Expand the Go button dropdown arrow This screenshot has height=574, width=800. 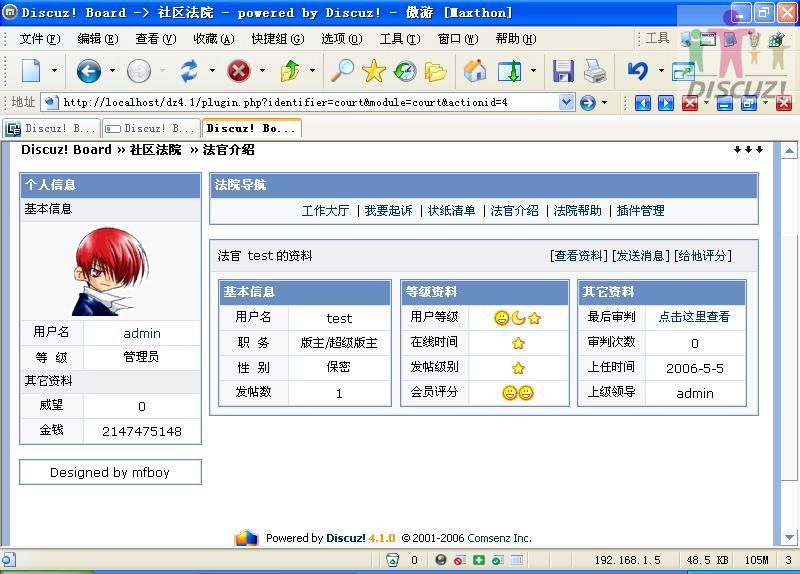tap(605, 103)
